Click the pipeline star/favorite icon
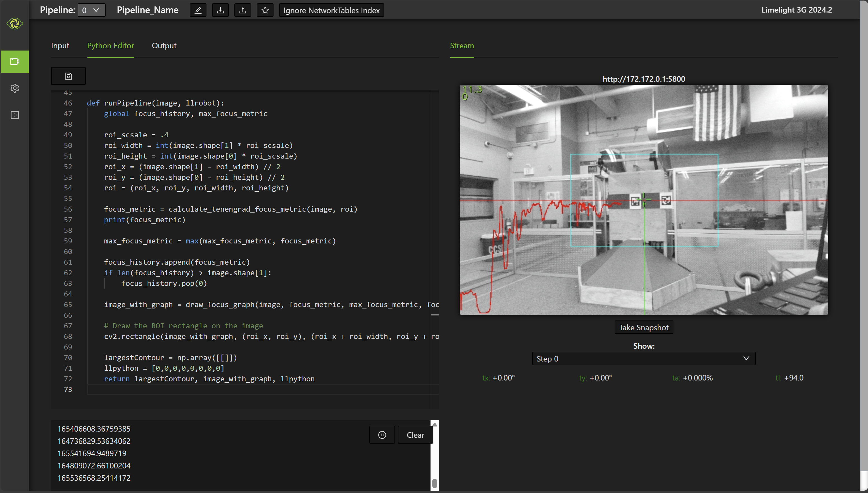This screenshot has width=868, height=493. [x=265, y=10]
